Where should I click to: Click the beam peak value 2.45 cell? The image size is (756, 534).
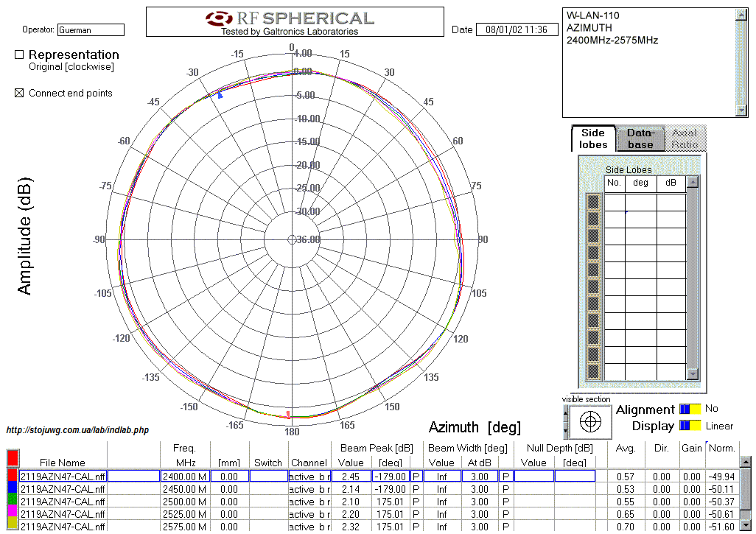point(351,476)
